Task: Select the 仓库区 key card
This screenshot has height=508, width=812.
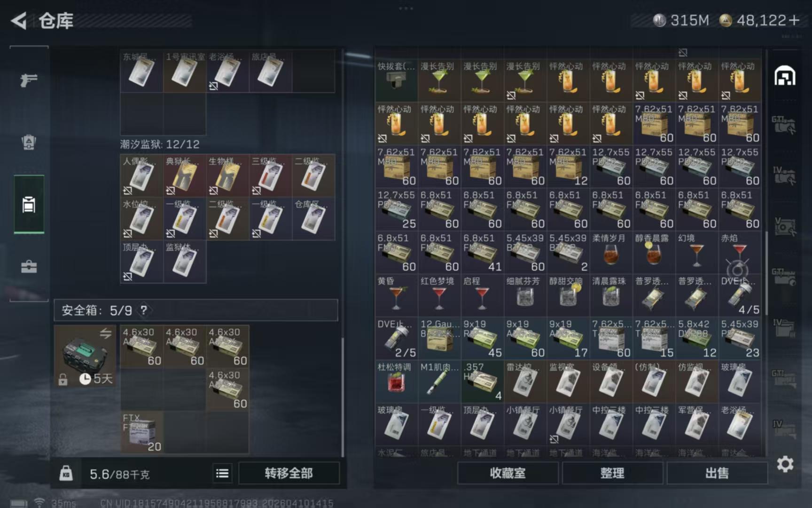Action: [x=313, y=219]
